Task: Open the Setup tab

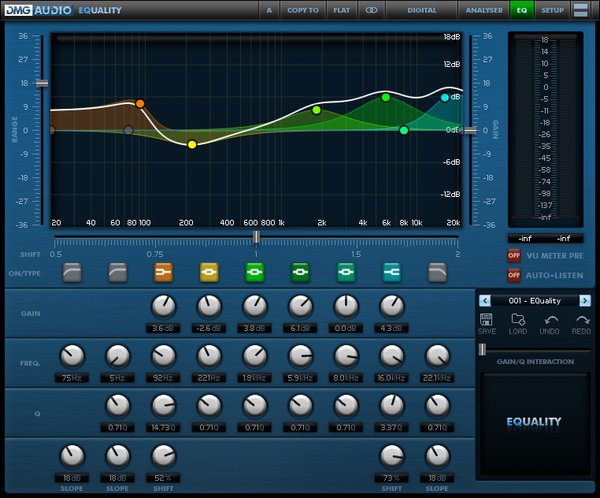Action: [x=552, y=10]
